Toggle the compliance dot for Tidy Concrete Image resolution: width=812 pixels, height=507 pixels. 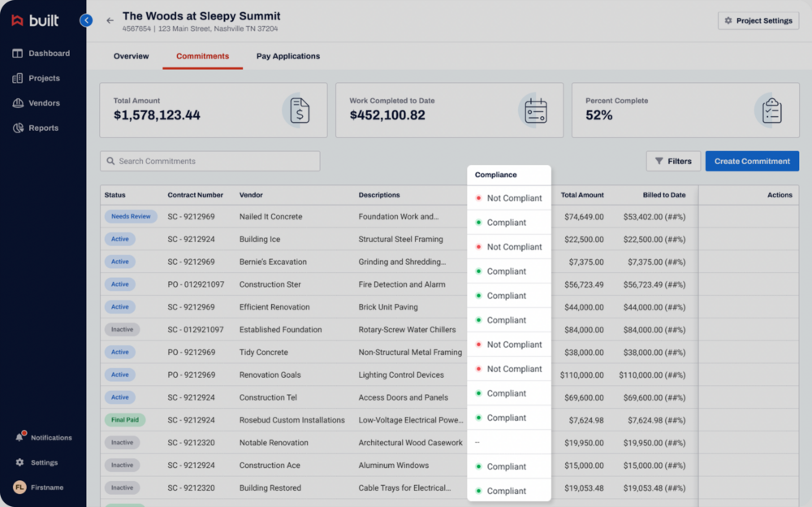pyautogui.click(x=478, y=344)
